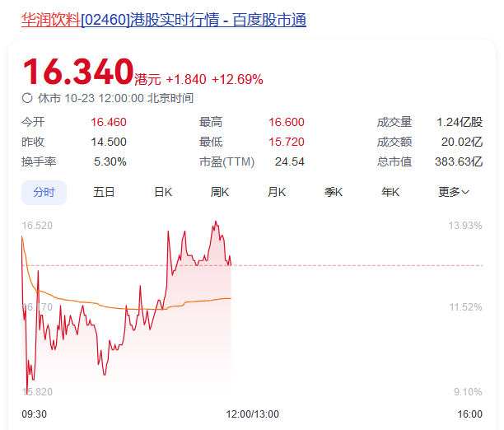Click the 13.93% percentage axis label
This screenshot has width=504, height=430.
click(465, 226)
